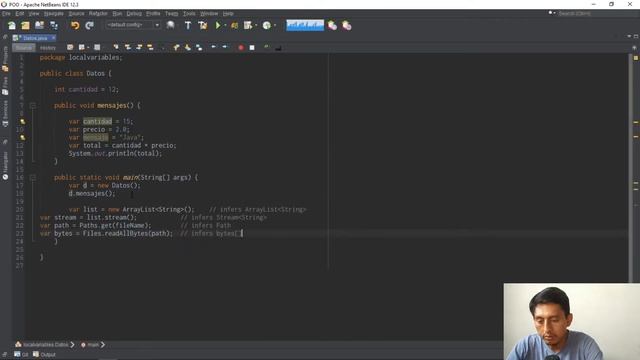Click the main breadcrumb item

click(91, 345)
